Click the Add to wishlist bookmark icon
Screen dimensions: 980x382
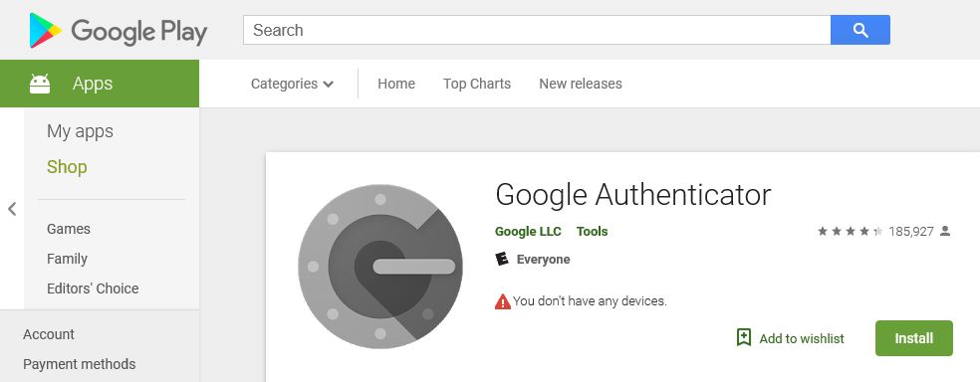[x=744, y=337]
